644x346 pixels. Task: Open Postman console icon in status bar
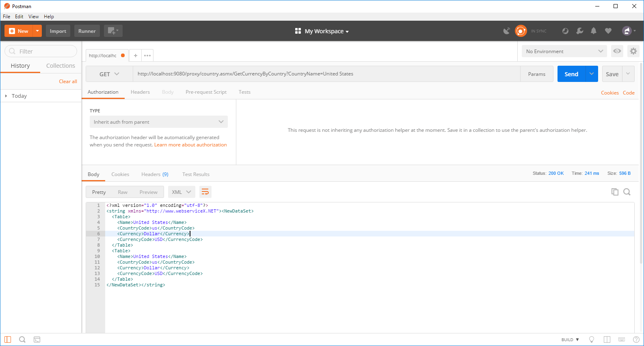37,340
